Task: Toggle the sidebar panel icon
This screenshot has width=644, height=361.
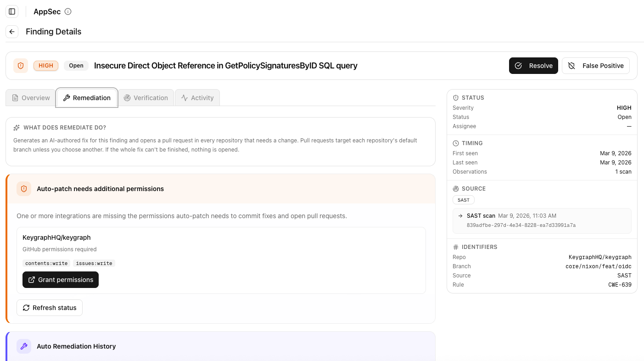Action: point(12,11)
